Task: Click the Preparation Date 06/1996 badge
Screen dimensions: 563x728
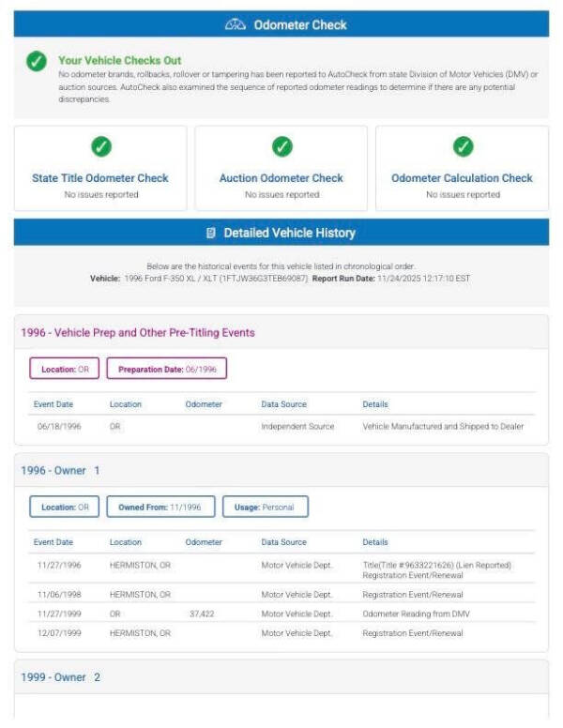Action: [167, 370]
